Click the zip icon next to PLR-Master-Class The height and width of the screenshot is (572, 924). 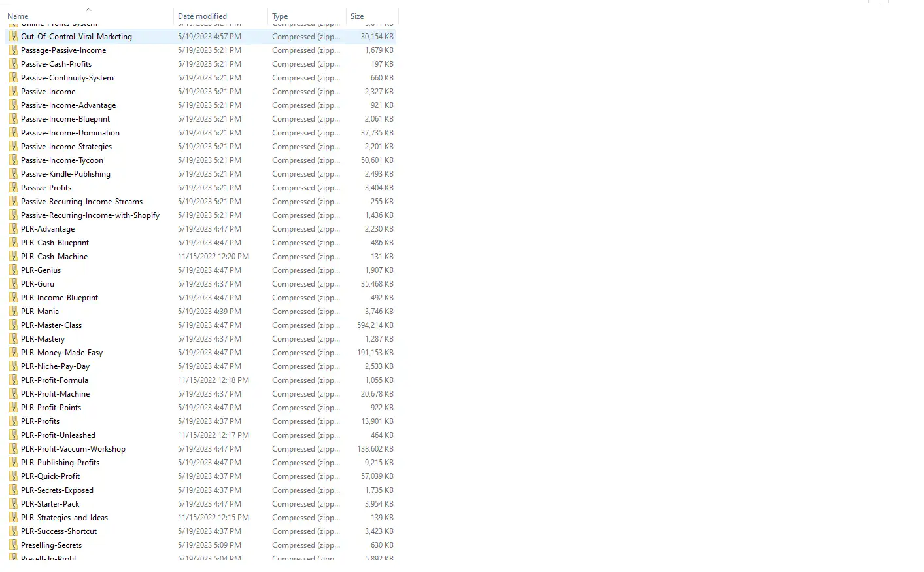coord(13,325)
